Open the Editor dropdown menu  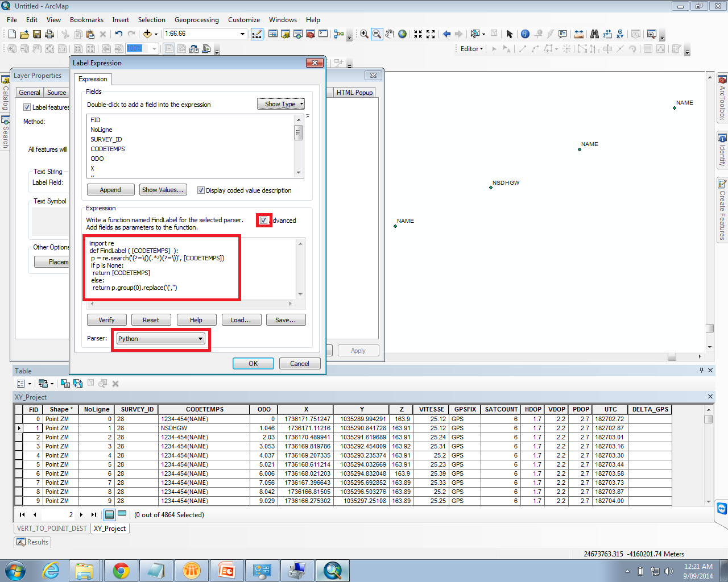coord(471,49)
